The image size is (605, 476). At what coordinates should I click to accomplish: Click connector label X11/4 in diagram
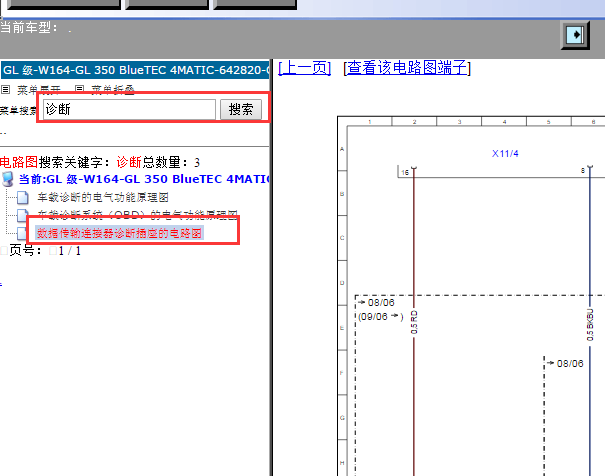(505, 154)
